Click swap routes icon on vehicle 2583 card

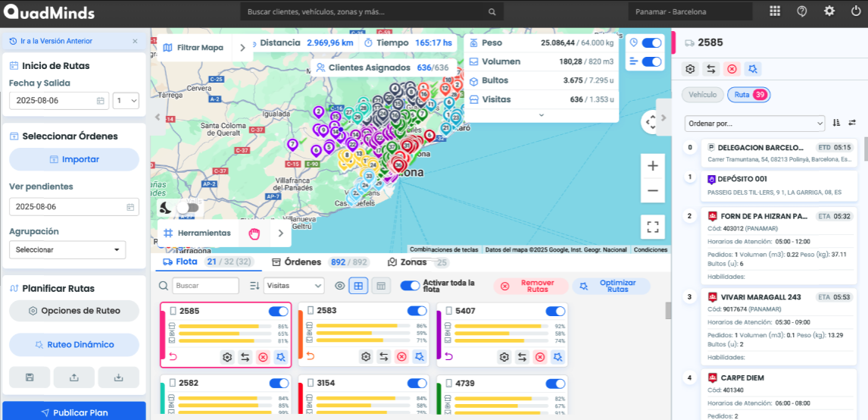[383, 357]
